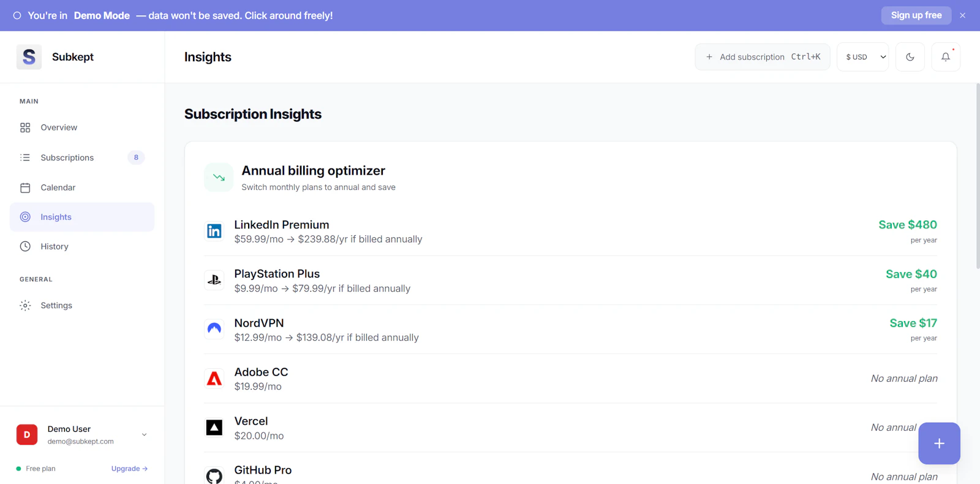The image size is (980, 484).
Task: Click Sign up free button
Action: 916,15
